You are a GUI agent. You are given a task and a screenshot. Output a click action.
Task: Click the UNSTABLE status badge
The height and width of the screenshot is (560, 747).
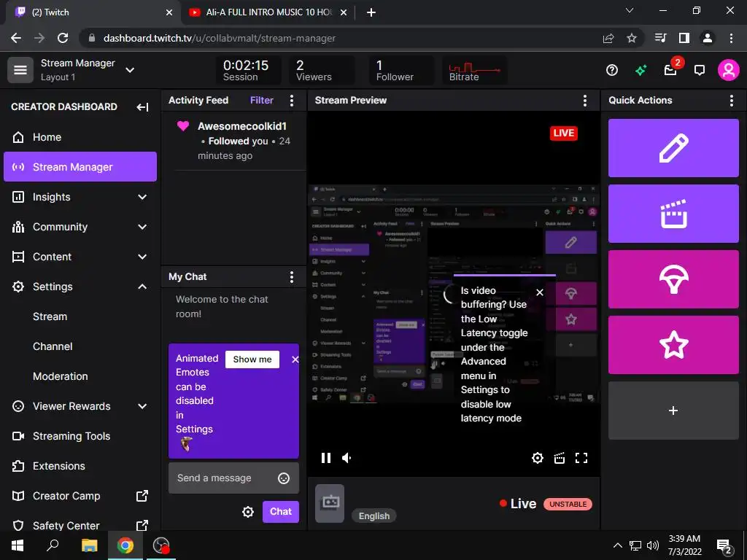coord(568,504)
